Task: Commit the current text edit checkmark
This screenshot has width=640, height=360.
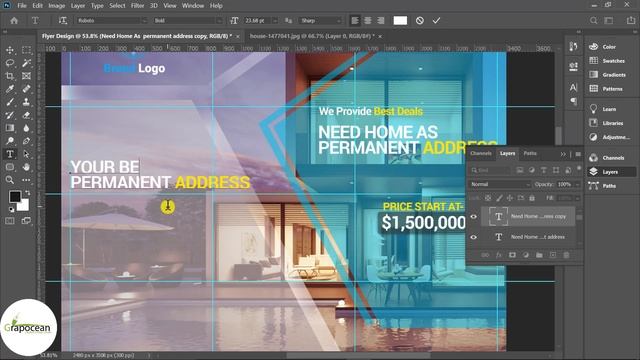Action: click(x=436, y=20)
